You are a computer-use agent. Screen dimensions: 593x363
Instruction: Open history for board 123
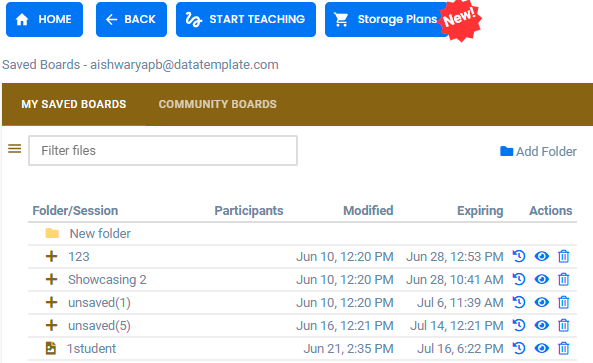point(519,256)
